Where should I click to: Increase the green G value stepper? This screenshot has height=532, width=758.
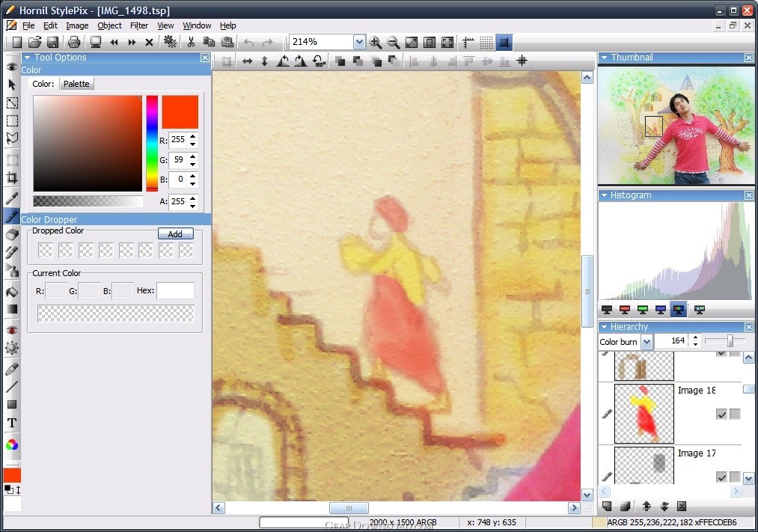click(193, 156)
